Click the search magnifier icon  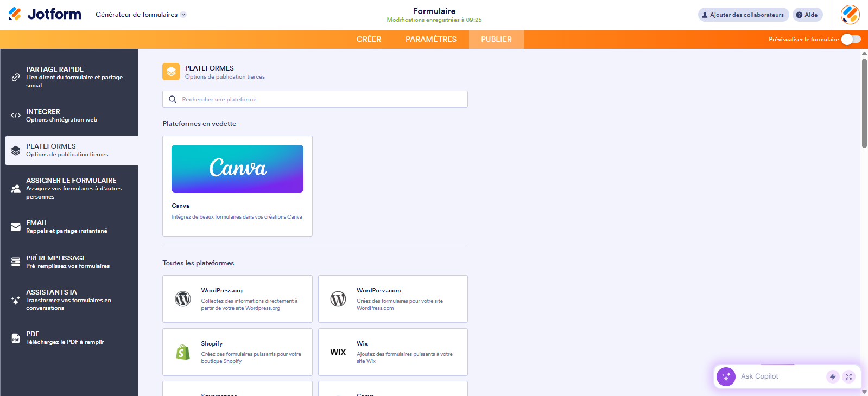173,99
